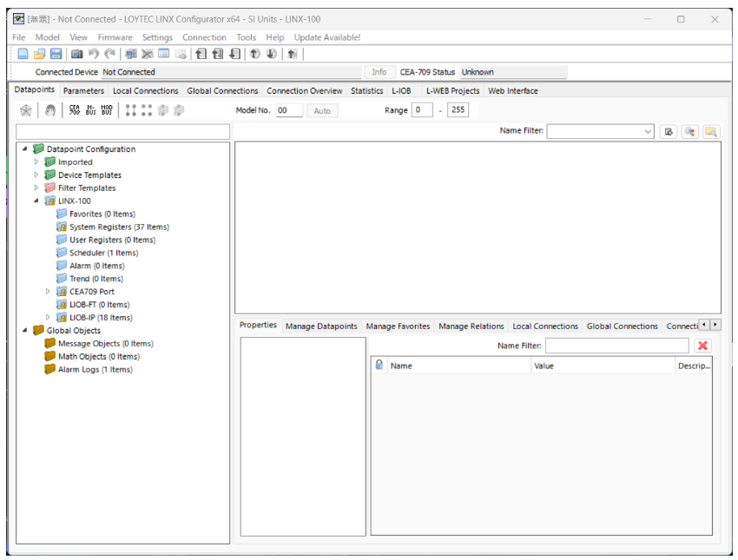Select the MOD BUS icon in datapoints toolbar
This screenshot has height=560, width=738.
tap(107, 110)
